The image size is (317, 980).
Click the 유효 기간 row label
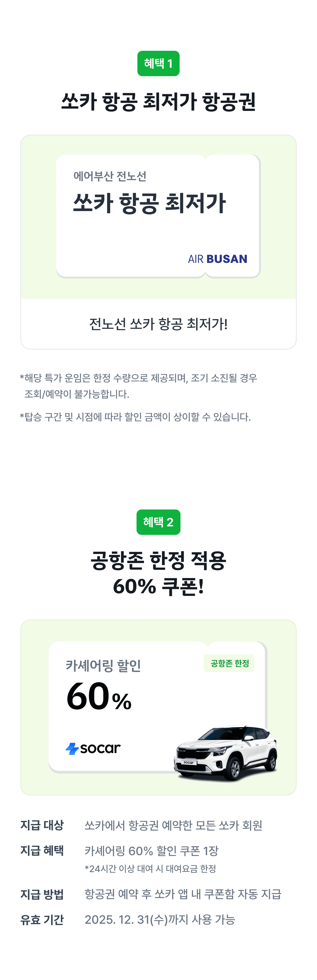42,920
